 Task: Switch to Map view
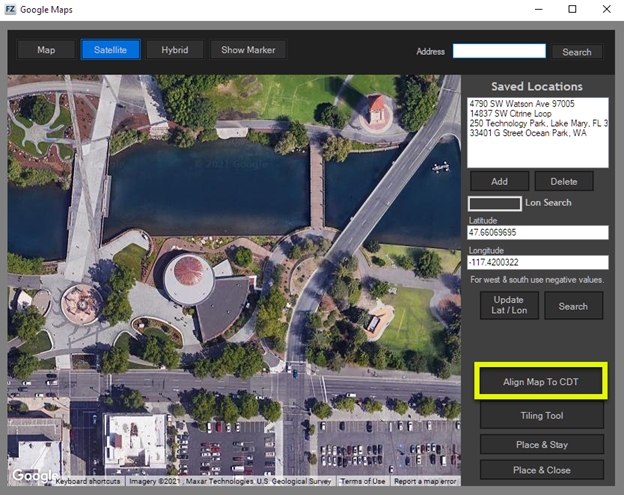(x=46, y=50)
